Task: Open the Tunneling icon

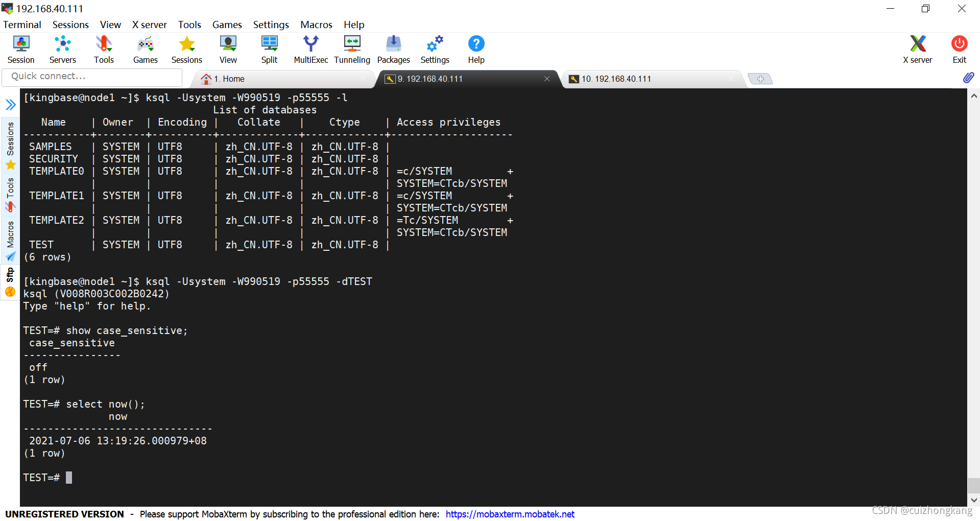Action: point(352,50)
